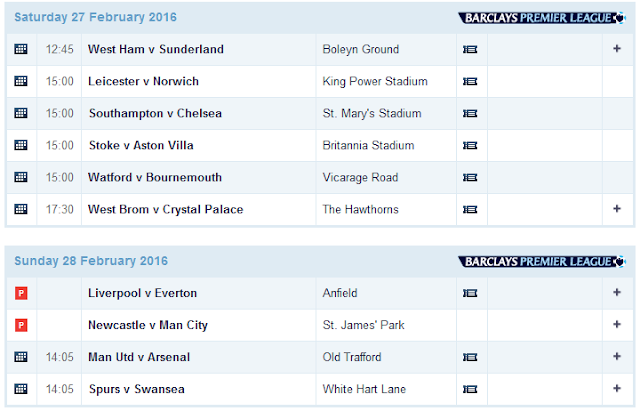Viewport: 640px width, 411px height.
Task: Click ticket icon for Leicester v Norwich
Action: pos(470,82)
